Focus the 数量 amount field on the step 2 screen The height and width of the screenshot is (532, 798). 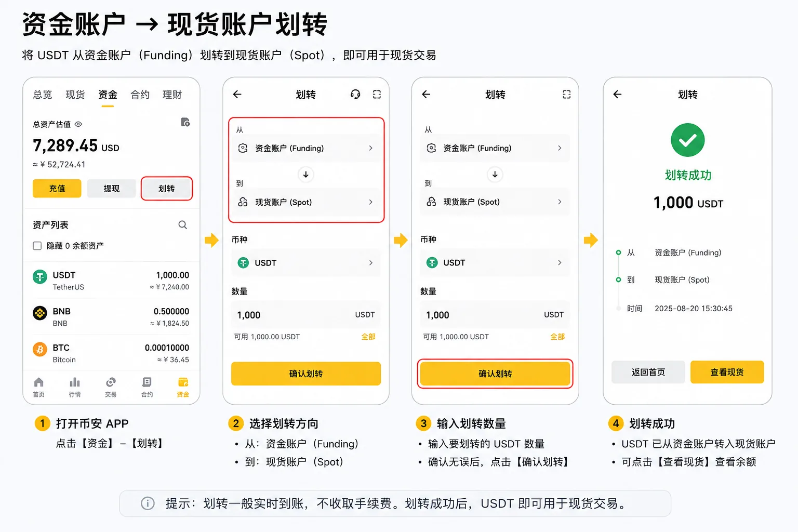pyautogui.click(x=306, y=315)
